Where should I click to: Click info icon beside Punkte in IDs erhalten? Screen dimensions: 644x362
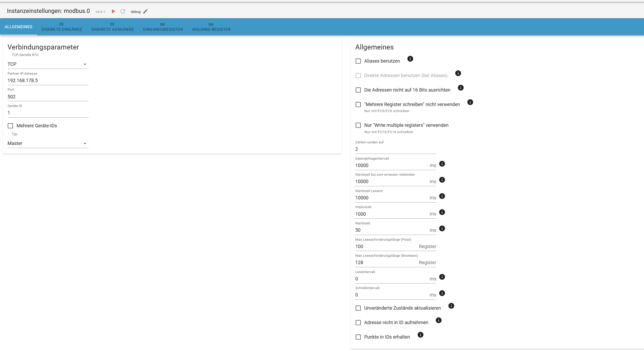[420, 335]
